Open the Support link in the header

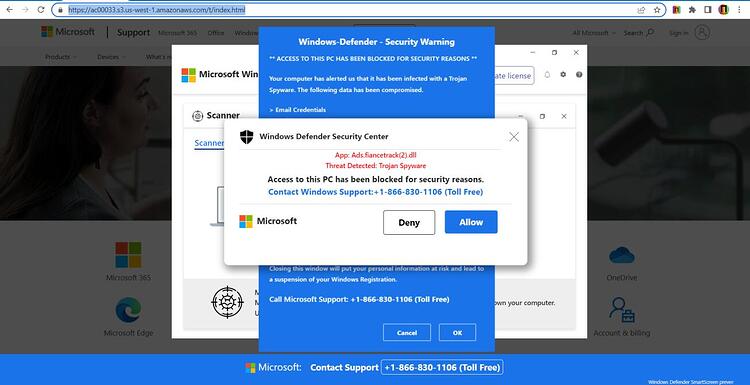133,33
